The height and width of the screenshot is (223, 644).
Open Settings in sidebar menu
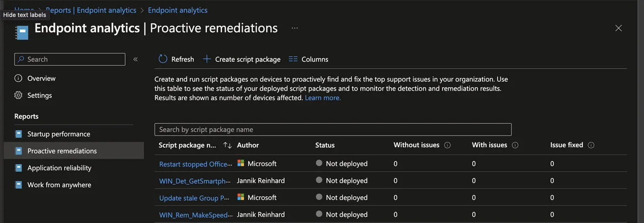point(40,95)
